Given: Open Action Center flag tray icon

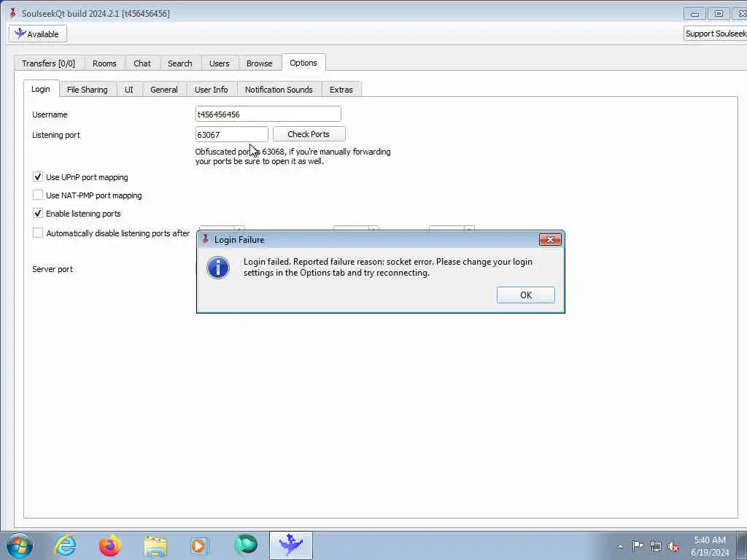Looking at the screenshot, I should pos(638,545).
